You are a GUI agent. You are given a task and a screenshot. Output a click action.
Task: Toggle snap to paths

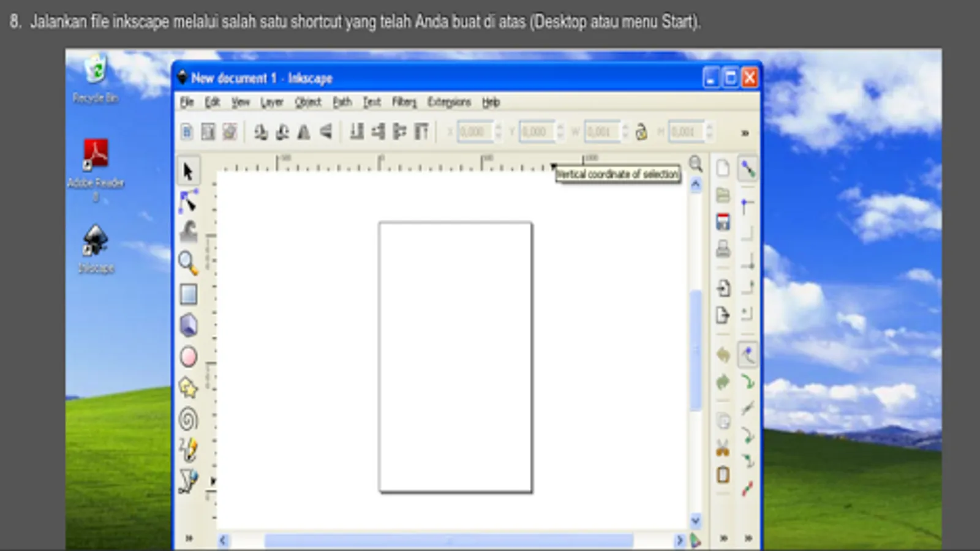tap(747, 382)
